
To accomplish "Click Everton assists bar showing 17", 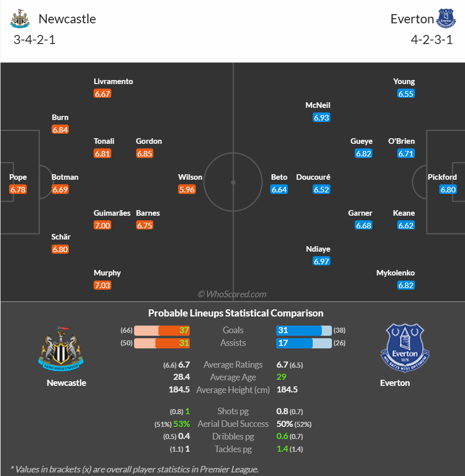I will pos(304,343).
